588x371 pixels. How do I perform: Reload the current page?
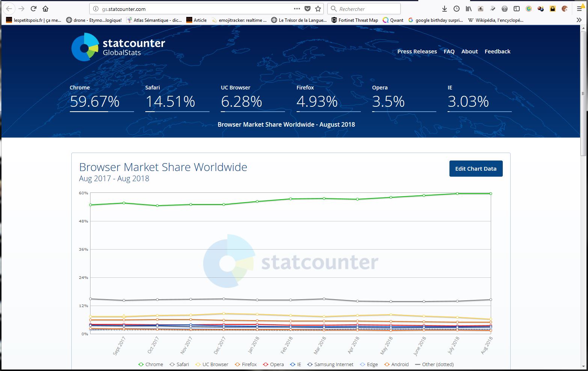[x=33, y=9]
